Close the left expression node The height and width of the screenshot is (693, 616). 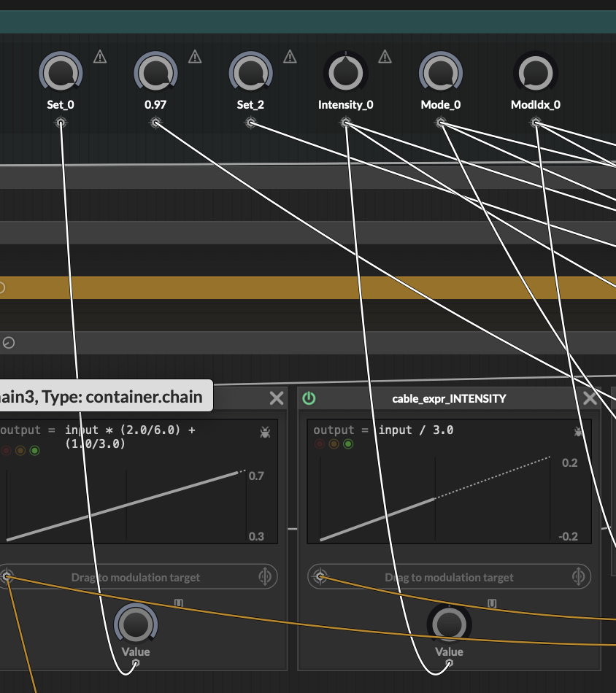[x=277, y=398]
